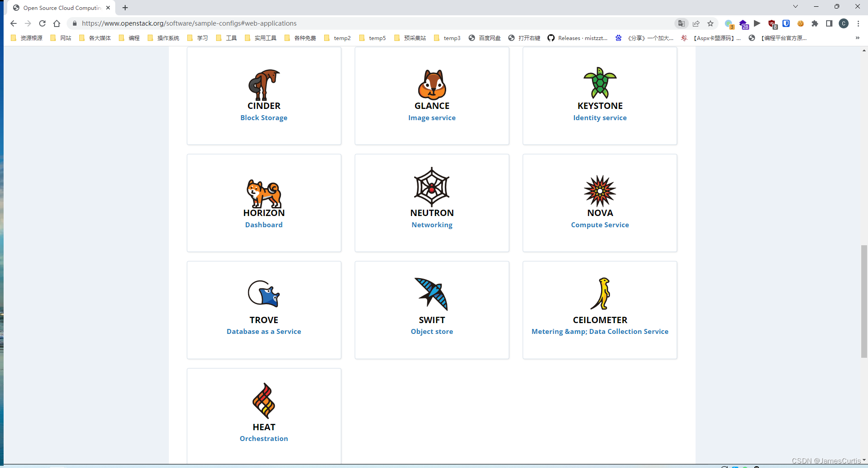Image resolution: width=868 pixels, height=468 pixels.
Task: Open the Database as a Service link
Action: (x=264, y=332)
